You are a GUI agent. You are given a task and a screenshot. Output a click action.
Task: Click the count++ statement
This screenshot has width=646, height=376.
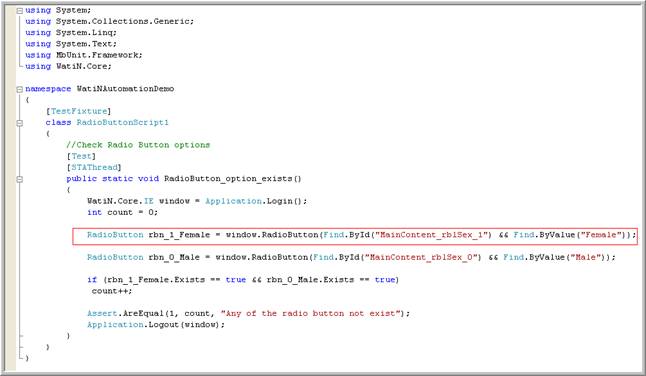[x=112, y=291]
